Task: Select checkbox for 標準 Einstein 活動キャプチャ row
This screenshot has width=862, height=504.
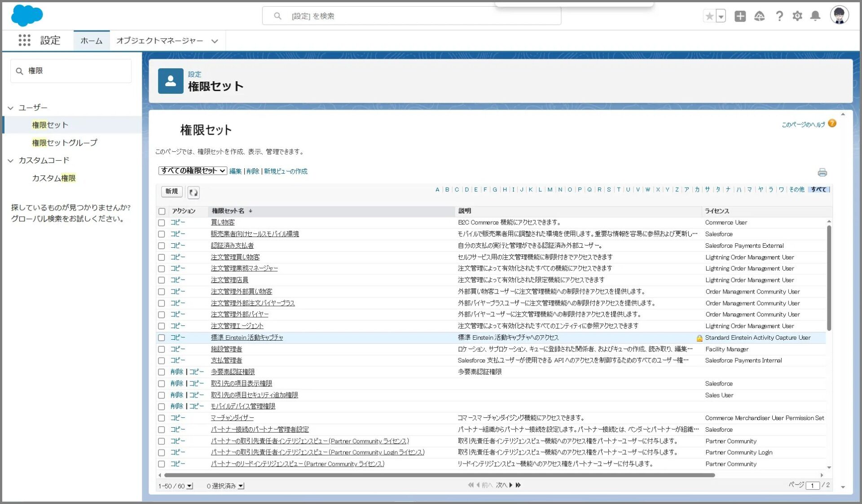Action: click(x=162, y=338)
